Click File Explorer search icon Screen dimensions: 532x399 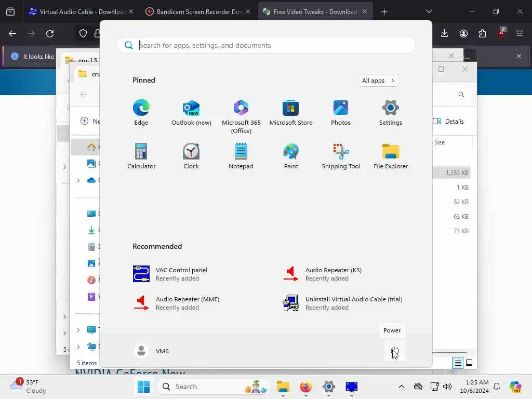point(461,95)
